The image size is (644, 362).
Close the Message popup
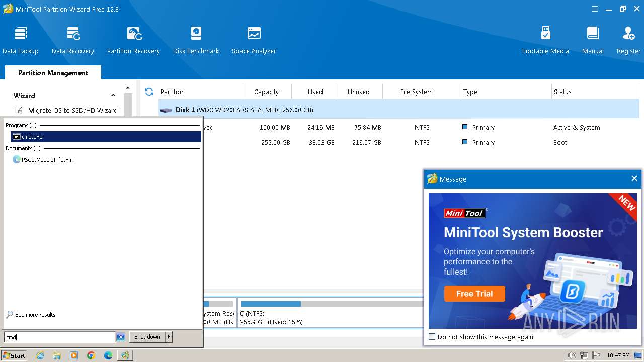point(634,178)
